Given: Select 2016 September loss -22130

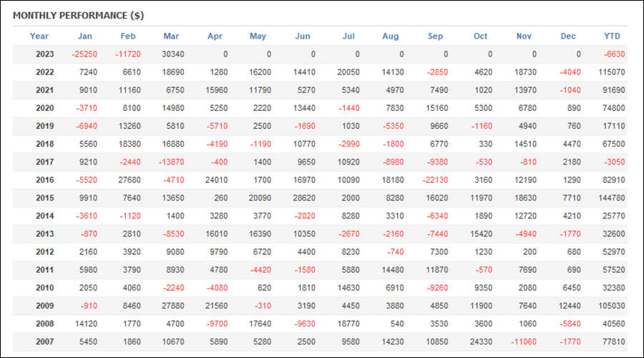Looking at the screenshot, I should click(x=435, y=180).
